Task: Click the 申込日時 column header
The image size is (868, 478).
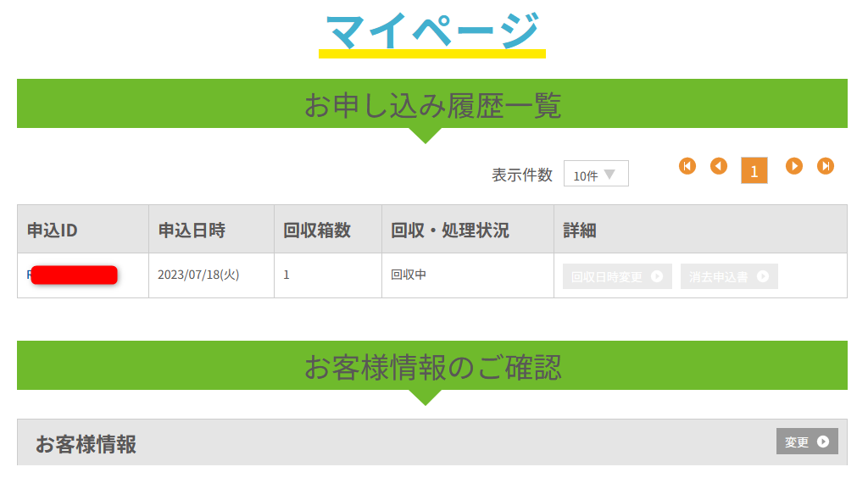Action: pos(192,230)
